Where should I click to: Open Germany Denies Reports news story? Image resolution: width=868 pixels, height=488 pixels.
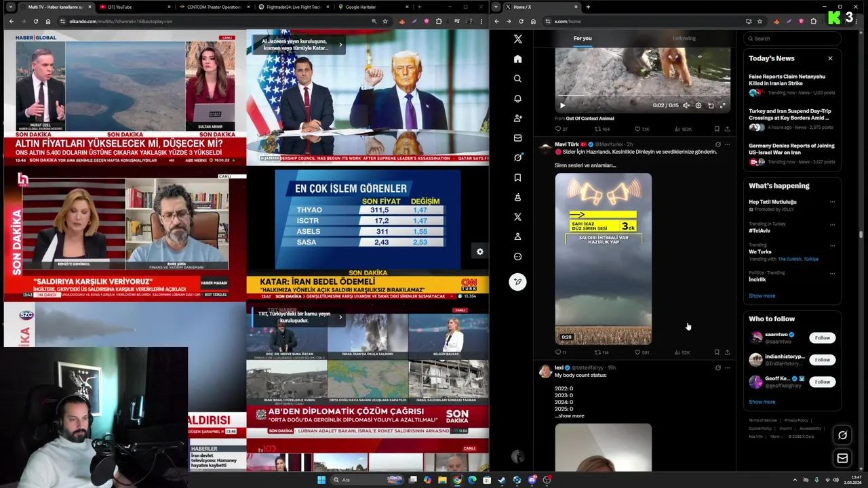pos(792,153)
